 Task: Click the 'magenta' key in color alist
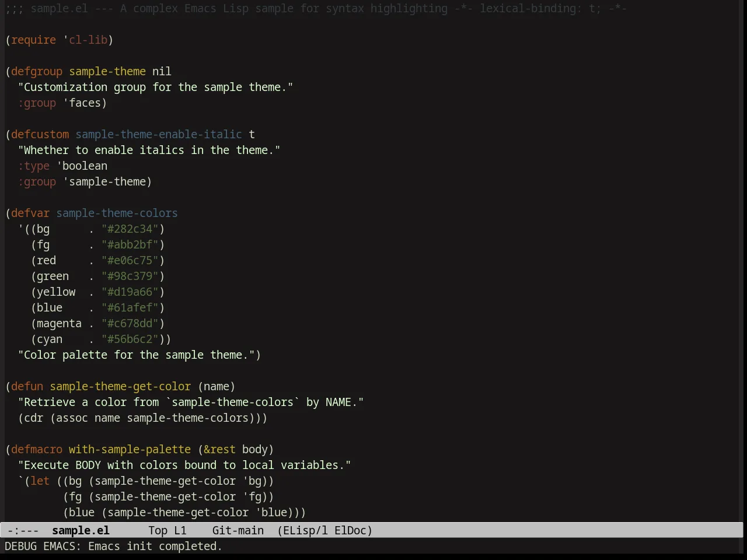pos(59,323)
